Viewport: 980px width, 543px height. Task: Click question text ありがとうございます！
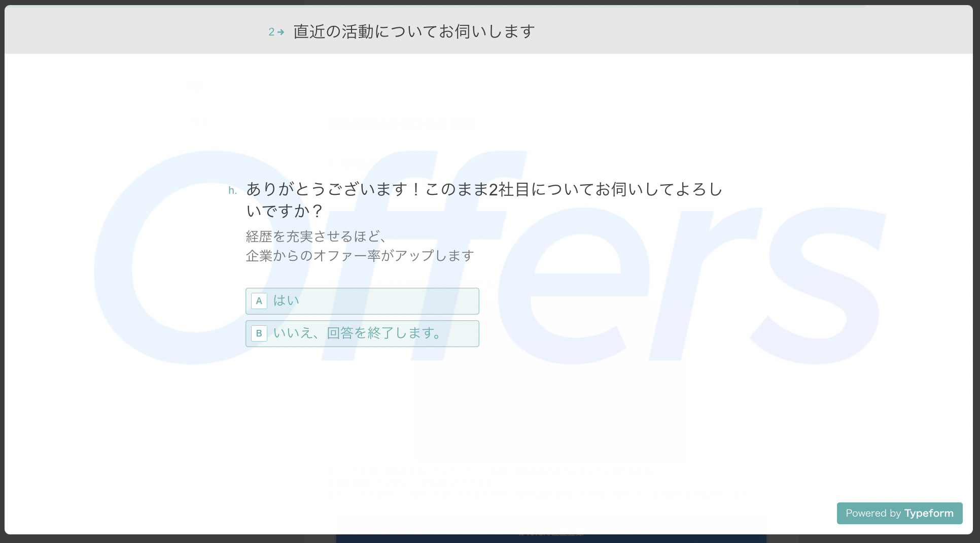coord(334,189)
